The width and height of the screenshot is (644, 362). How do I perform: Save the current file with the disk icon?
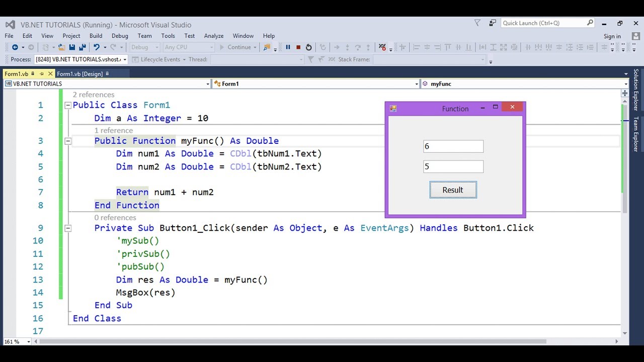tap(72, 47)
